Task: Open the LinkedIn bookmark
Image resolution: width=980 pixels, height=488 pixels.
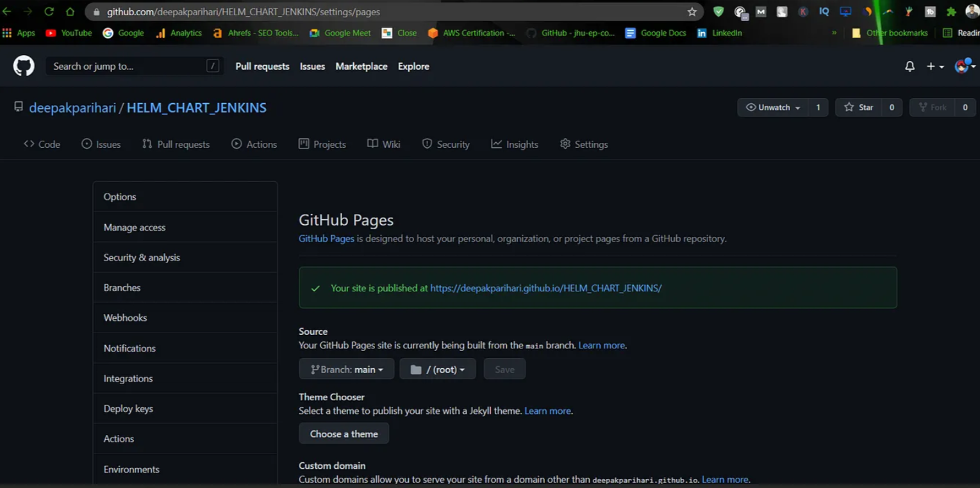Action: (x=720, y=33)
